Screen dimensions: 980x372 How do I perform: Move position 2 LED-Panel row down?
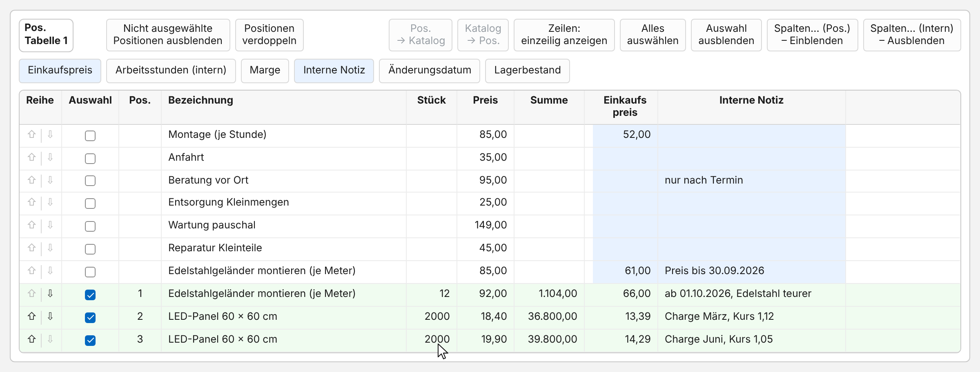tap(50, 317)
